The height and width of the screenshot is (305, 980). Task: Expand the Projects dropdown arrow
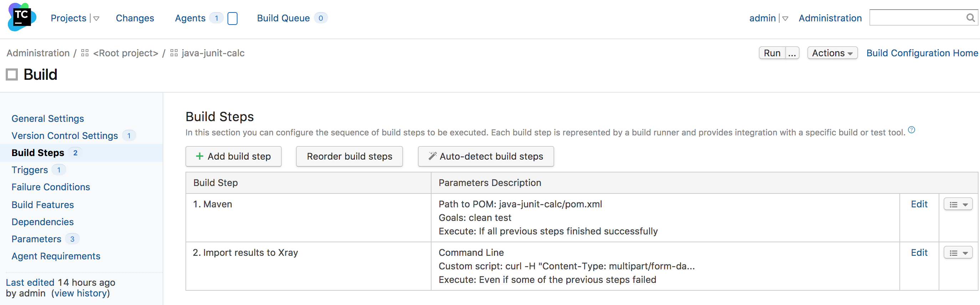(x=96, y=18)
